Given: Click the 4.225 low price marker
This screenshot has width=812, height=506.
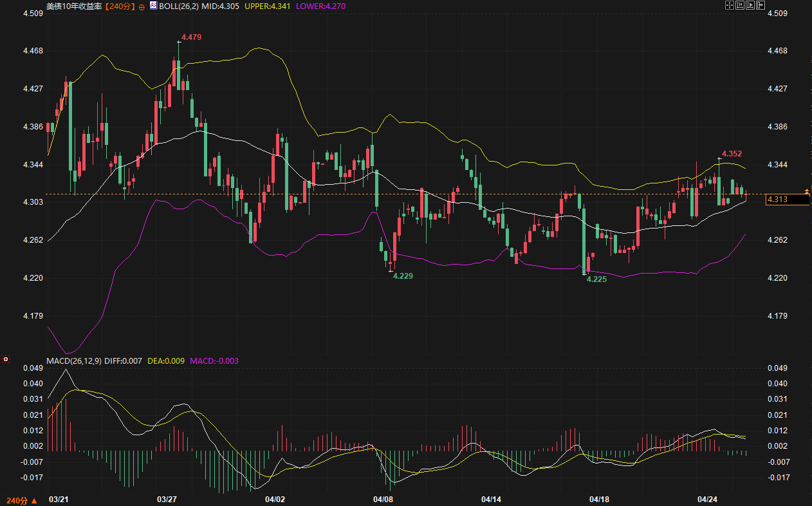Looking at the screenshot, I should pyautogui.click(x=596, y=279).
